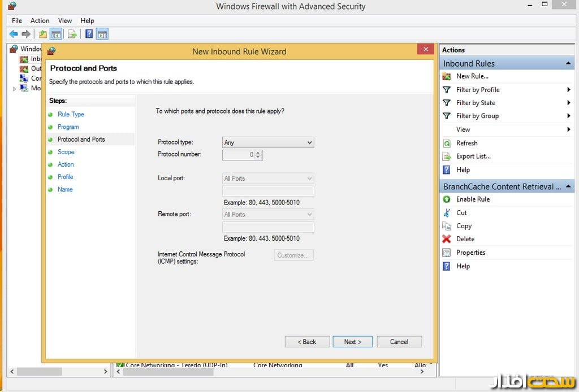Click the green Enable Rule icon
This screenshot has width=579, height=392.
[x=447, y=199]
